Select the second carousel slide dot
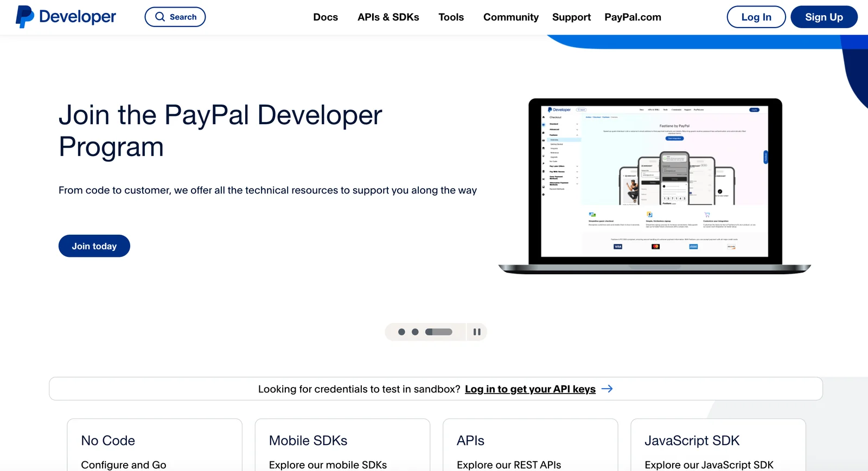Viewport: 868px width, 471px height. tap(415, 332)
